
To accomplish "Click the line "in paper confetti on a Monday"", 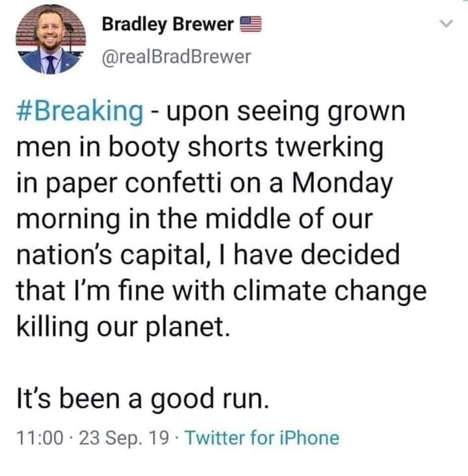I will point(205,183).
